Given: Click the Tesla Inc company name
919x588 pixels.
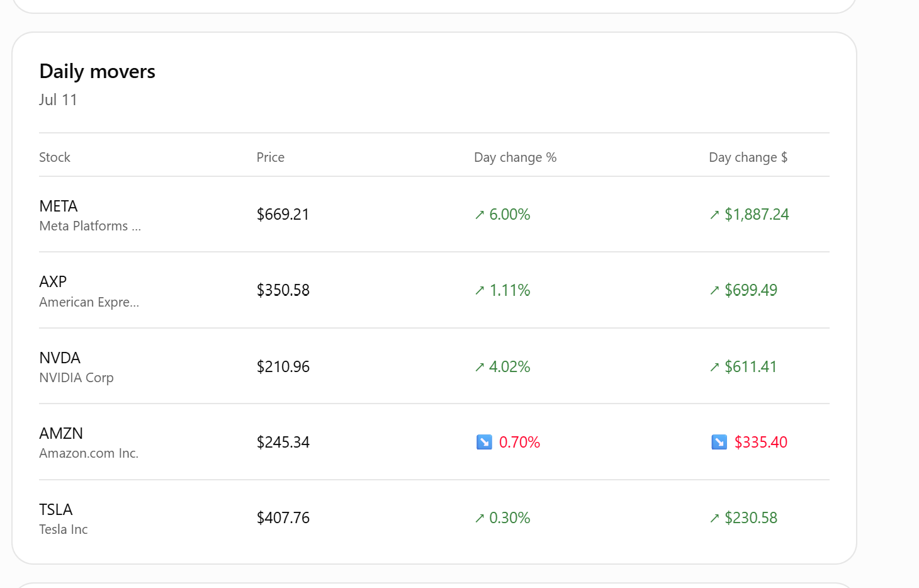Looking at the screenshot, I should pyautogui.click(x=64, y=529).
